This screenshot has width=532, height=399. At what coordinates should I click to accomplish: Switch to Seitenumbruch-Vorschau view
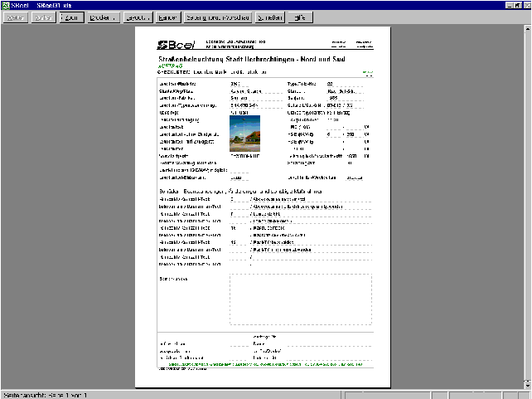click(x=218, y=17)
